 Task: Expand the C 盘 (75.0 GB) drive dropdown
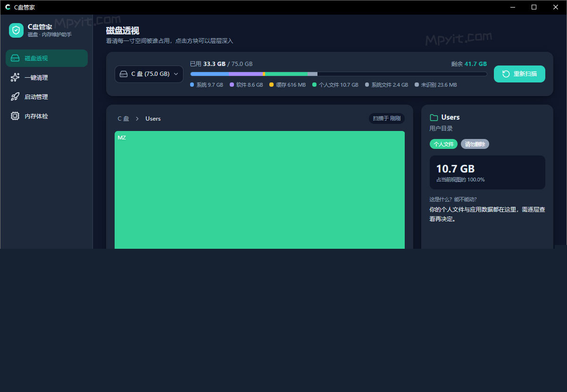pos(149,74)
